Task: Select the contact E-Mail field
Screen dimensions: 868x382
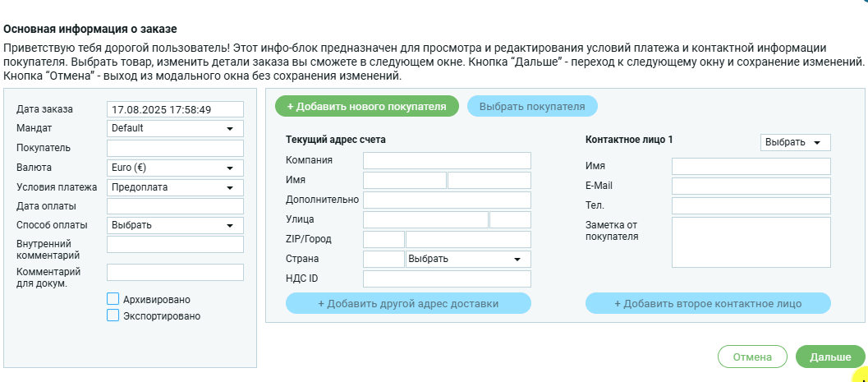Action: coord(751,186)
